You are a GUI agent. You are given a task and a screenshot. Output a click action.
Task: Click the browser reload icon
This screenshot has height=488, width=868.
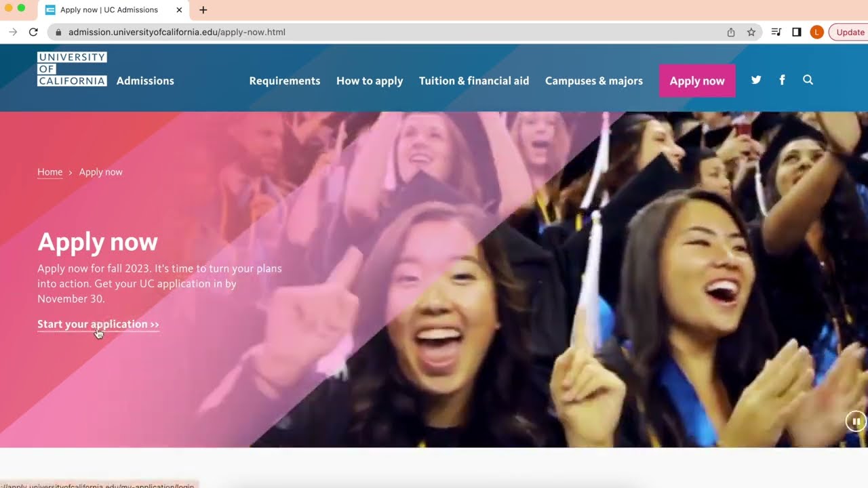pyautogui.click(x=33, y=32)
